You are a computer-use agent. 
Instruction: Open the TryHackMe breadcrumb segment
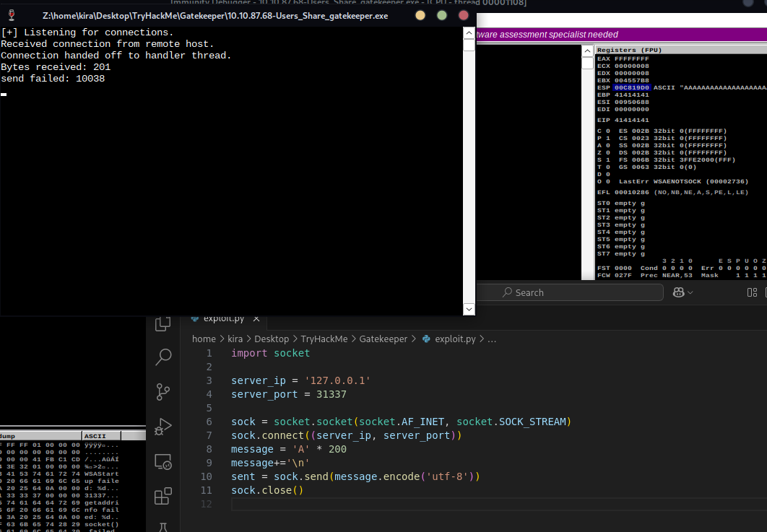(x=324, y=339)
